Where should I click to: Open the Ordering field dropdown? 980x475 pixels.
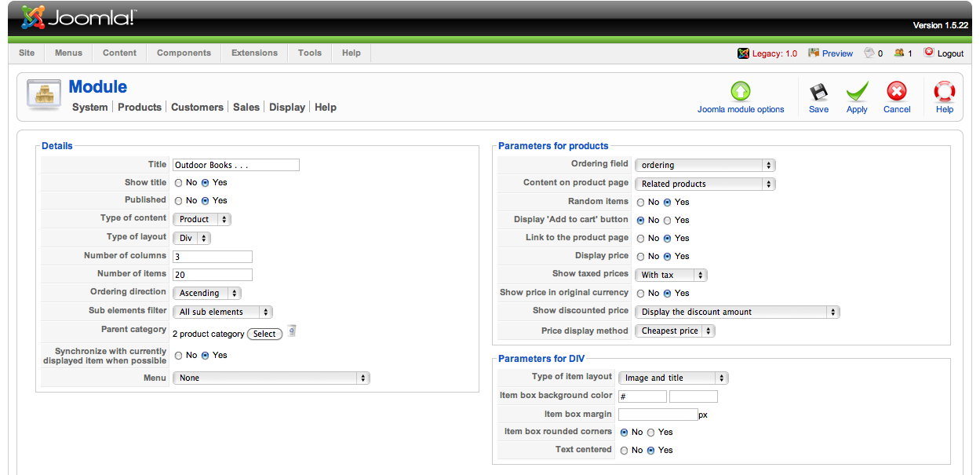704,166
